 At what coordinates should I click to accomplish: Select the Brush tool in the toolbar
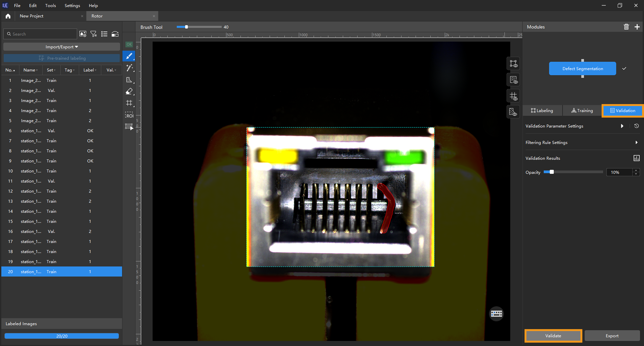[129, 56]
